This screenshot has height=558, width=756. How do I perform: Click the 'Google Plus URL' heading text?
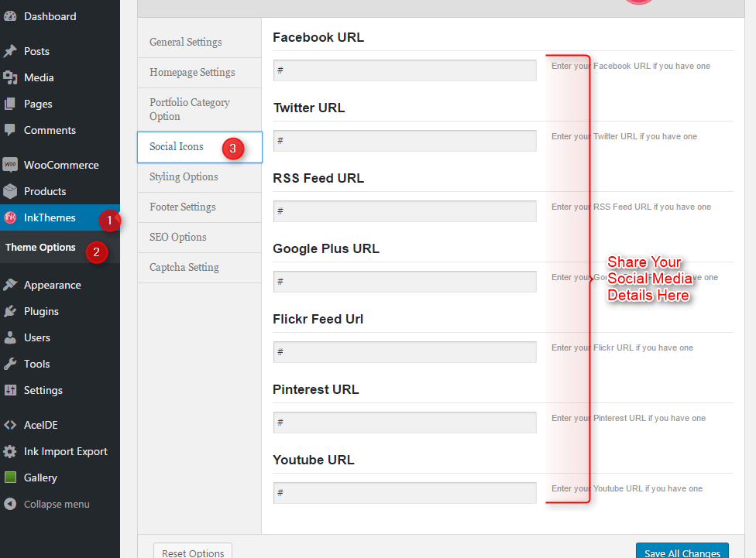[x=326, y=248]
